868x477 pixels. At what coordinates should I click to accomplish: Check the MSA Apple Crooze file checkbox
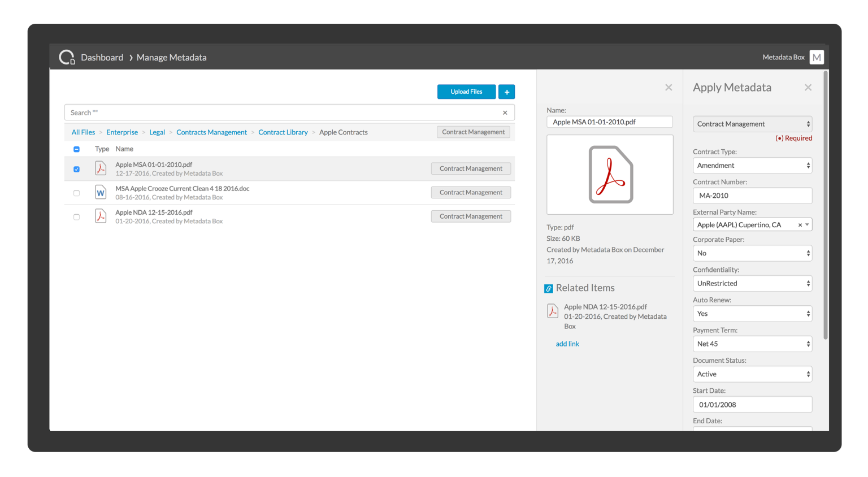point(76,193)
